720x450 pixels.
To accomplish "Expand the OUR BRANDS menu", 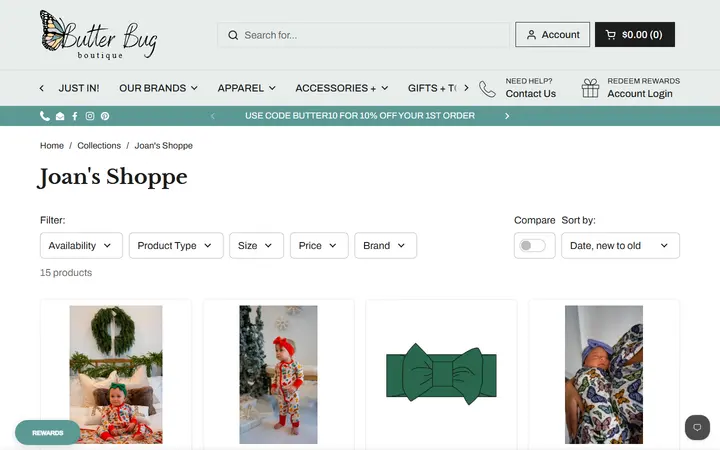I will 158,88.
